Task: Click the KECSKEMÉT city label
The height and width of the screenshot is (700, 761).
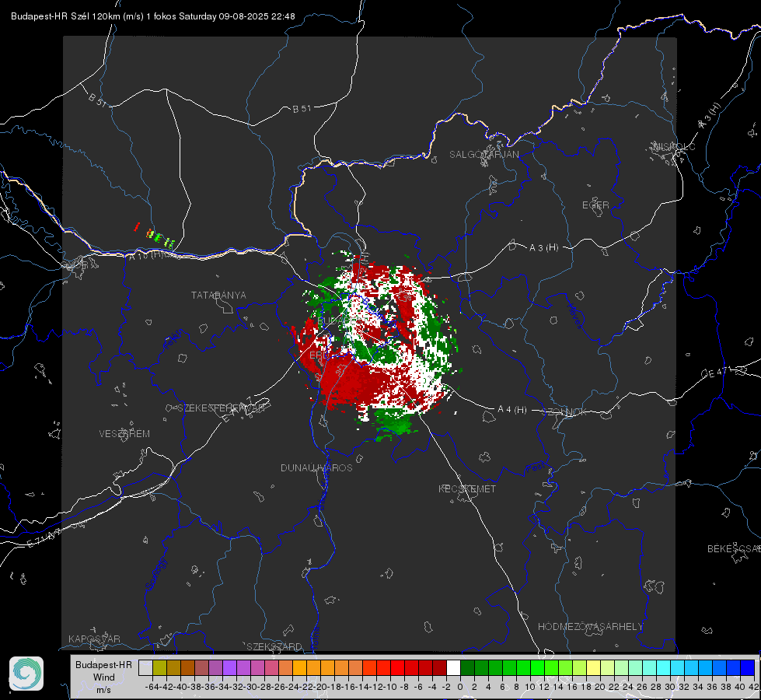Action: (x=467, y=488)
